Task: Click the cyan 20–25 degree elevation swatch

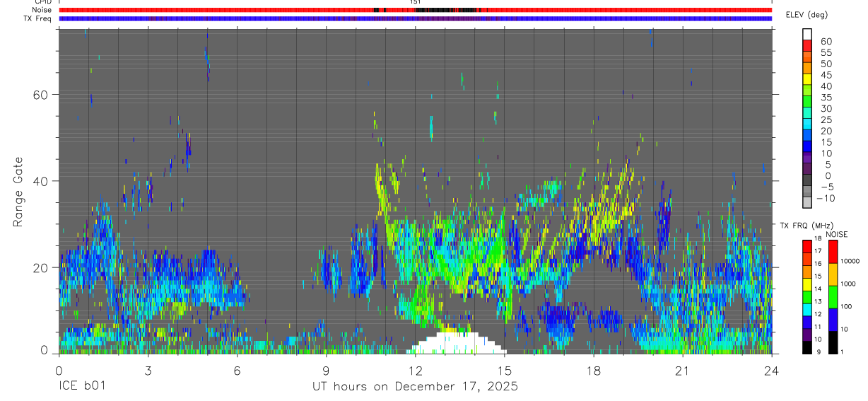Action: pyautogui.click(x=807, y=124)
